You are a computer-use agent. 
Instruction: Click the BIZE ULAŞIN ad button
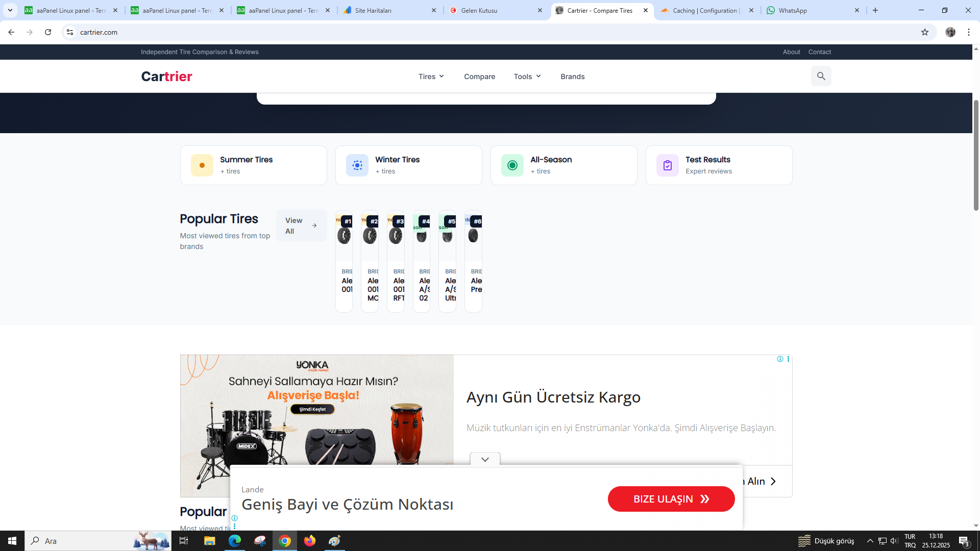pos(671,499)
